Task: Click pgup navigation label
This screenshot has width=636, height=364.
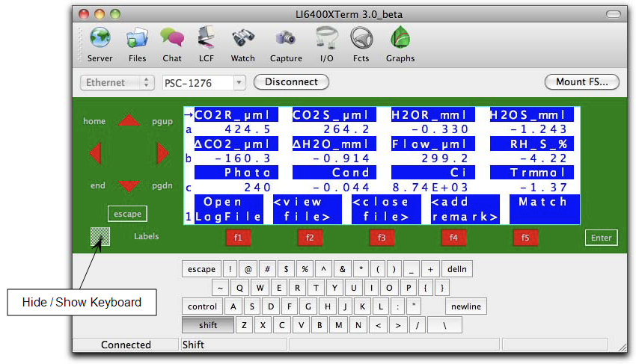Action: tap(162, 121)
